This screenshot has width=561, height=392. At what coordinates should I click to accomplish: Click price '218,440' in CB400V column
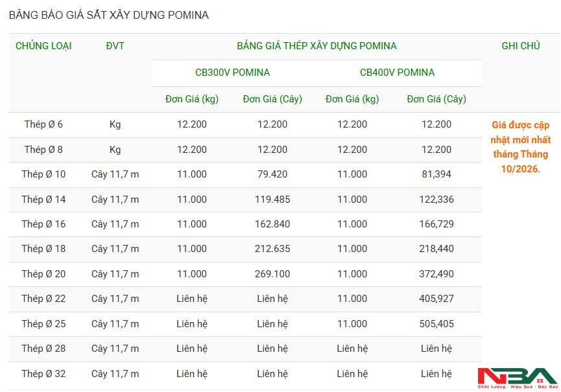436,249
